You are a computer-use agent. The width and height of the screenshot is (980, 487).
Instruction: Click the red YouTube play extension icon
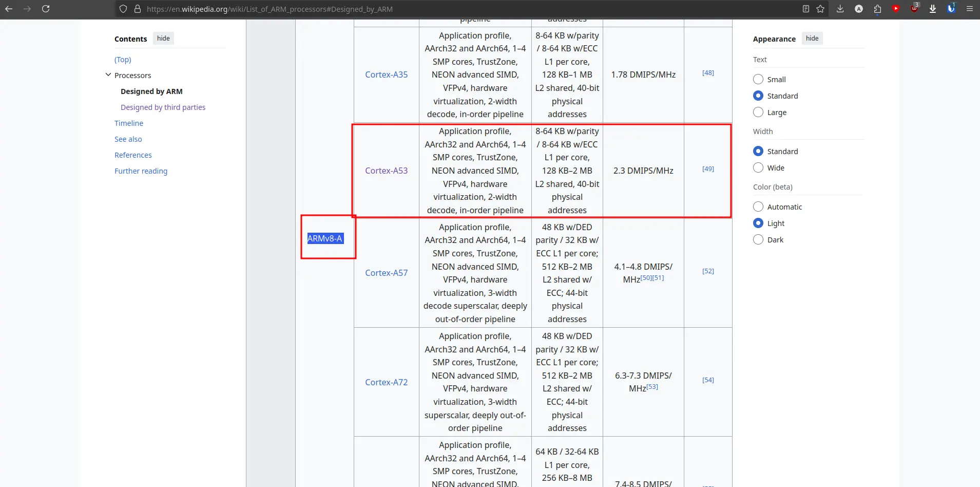click(x=896, y=9)
